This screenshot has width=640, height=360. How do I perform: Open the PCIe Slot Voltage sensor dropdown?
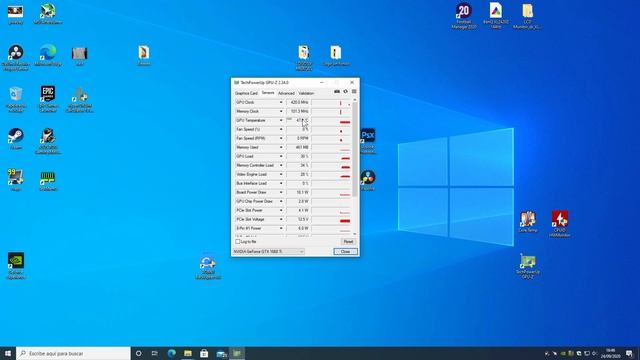(x=281, y=219)
